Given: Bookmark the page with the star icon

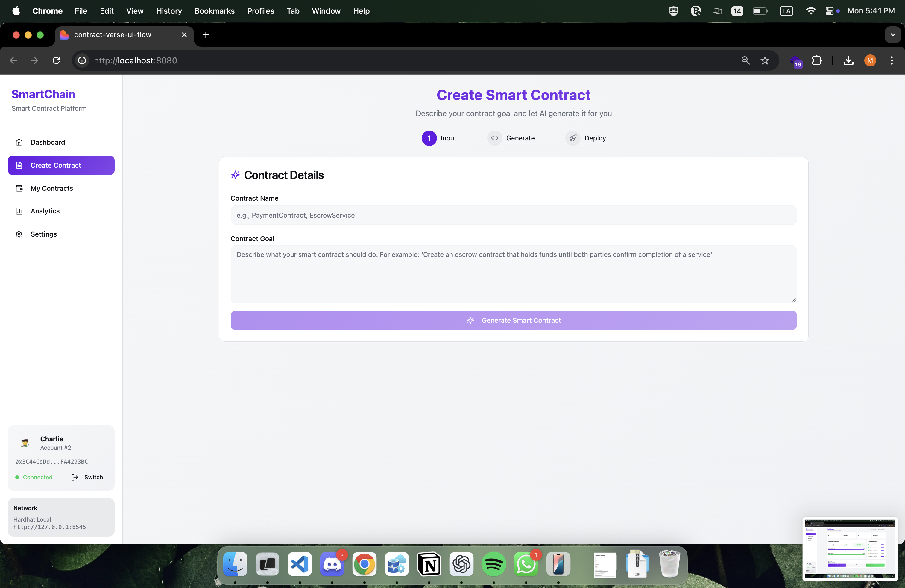Looking at the screenshot, I should 765,60.
